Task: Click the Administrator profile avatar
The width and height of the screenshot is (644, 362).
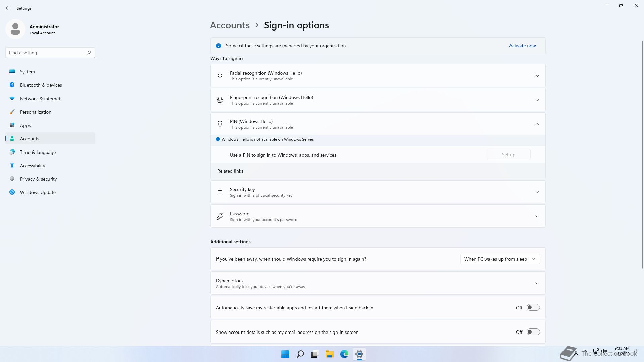Action: (15, 29)
